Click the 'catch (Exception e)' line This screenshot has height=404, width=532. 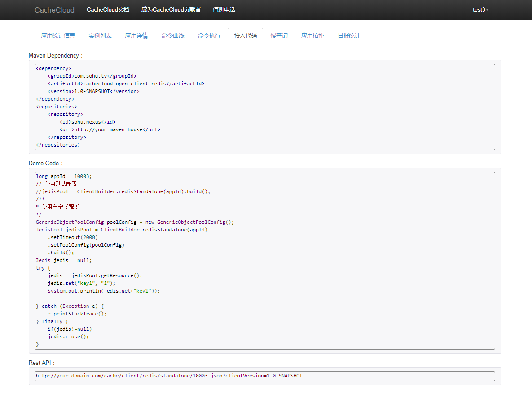[x=70, y=306]
